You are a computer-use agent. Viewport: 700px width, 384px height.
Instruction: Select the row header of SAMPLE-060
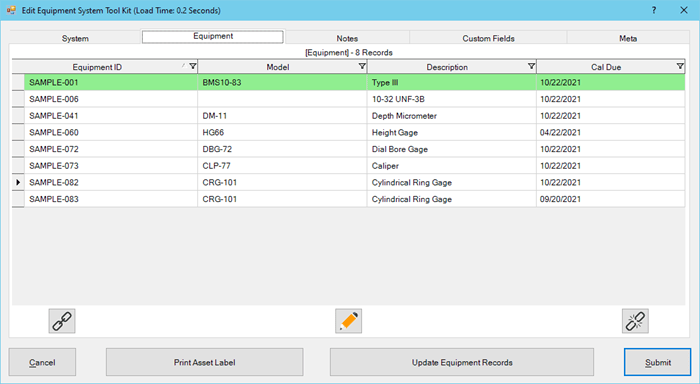click(x=18, y=132)
